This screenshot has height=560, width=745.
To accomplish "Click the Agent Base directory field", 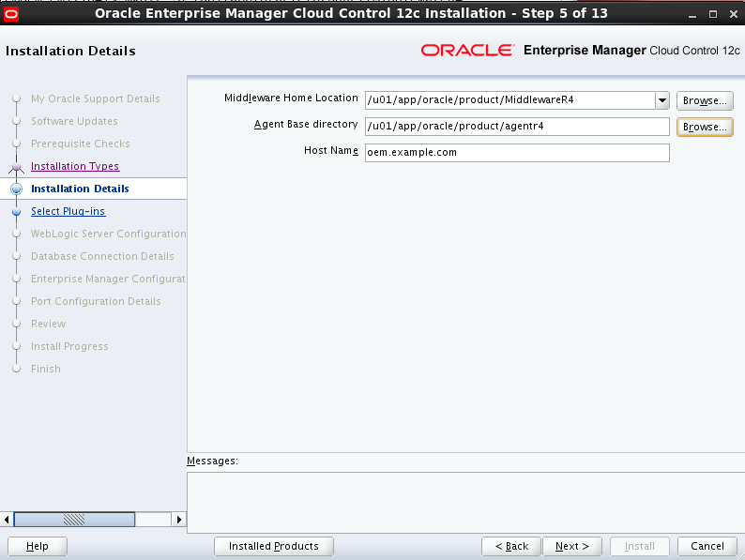I will [517, 127].
